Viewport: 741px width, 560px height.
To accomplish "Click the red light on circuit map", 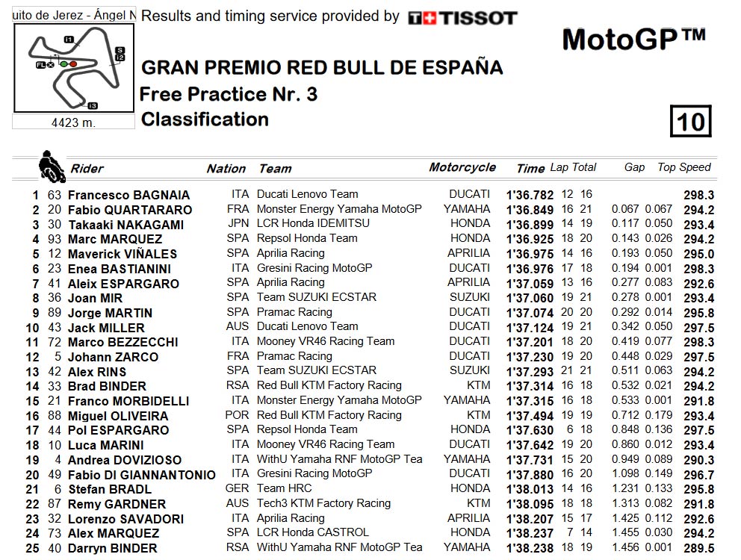I will pos(72,63).
